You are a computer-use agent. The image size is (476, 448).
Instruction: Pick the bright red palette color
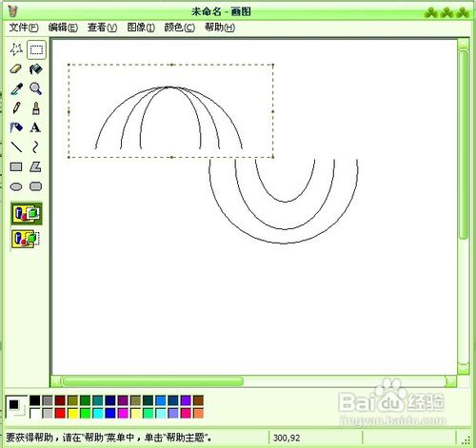point(60,414)
